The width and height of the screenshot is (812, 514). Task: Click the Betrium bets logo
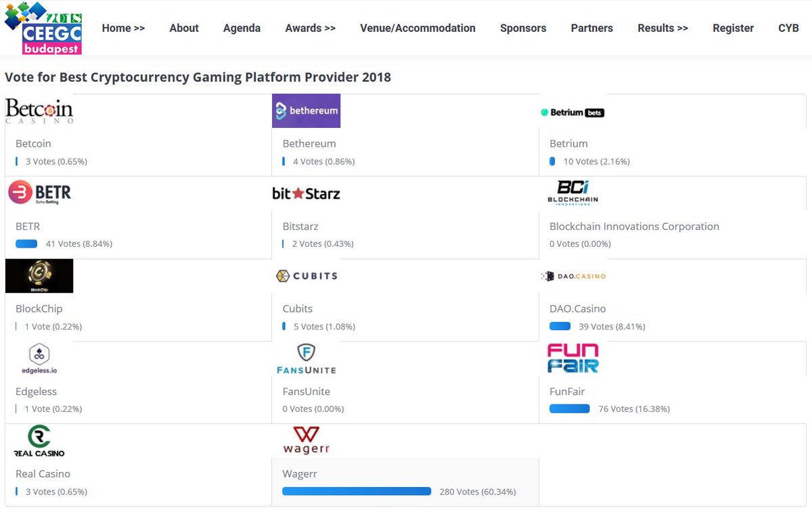click(x=572, y=112)
